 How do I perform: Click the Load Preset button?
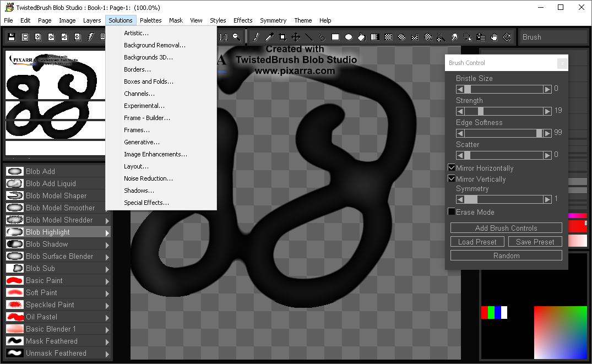click(x=477, y=242)
